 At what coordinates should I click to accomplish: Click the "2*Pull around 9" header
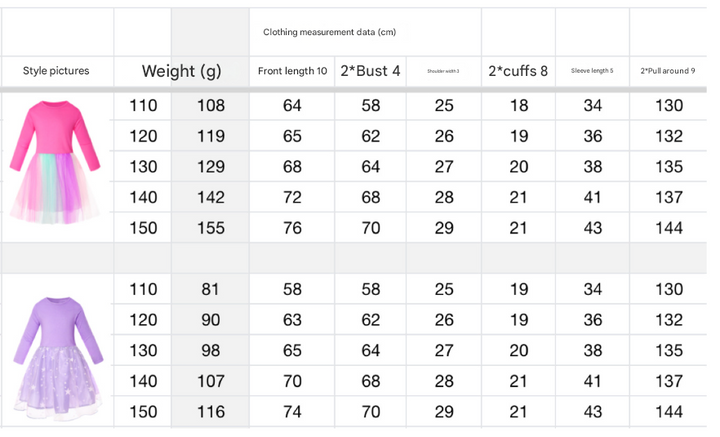[668, 71]
